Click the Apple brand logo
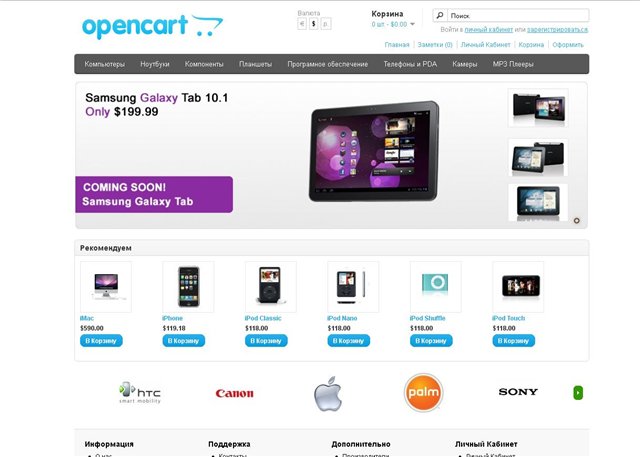640x457 pixels. [328, 393]
